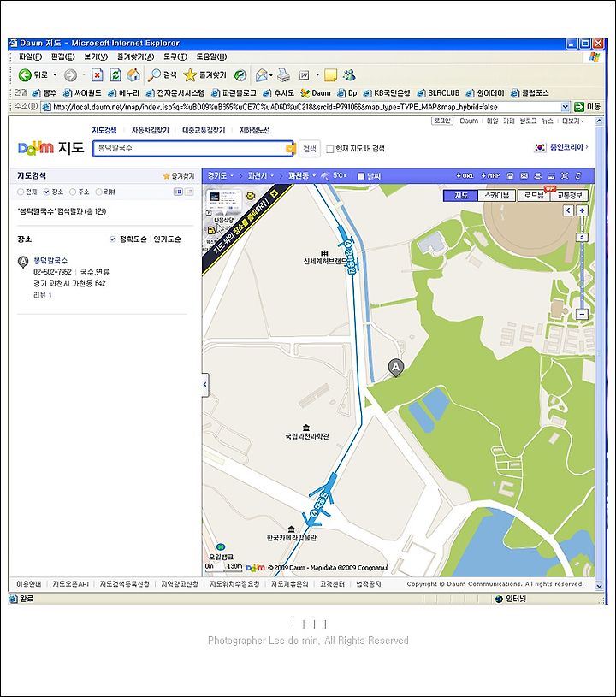Collapse the left search panel handle
Screen dimensions: 616x697
click(204, 385)
